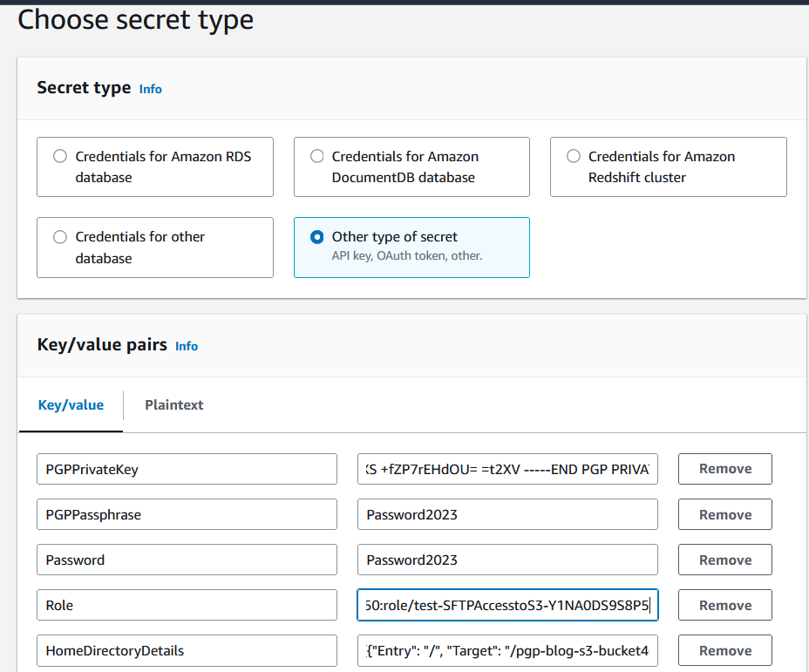The height and width of the screenshot is (672, 809).
Task: Select Credentials for Amazon DocumentDB database
Action: (316, 156)
